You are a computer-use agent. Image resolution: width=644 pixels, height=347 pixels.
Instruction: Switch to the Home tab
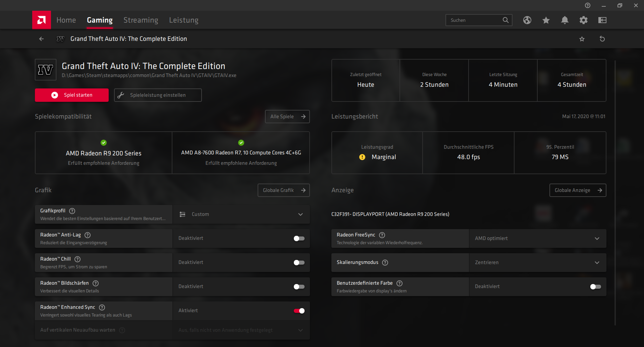point(66,20)
